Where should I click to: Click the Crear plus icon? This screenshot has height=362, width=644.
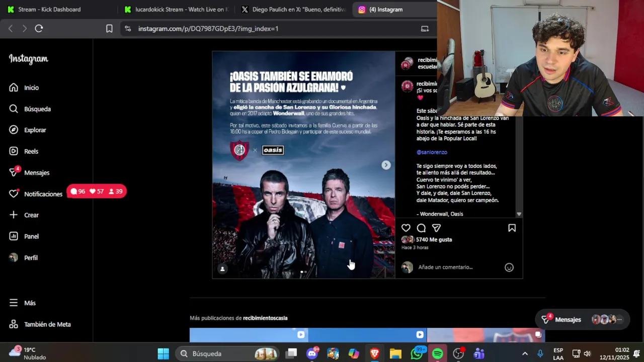coord(14,215)
